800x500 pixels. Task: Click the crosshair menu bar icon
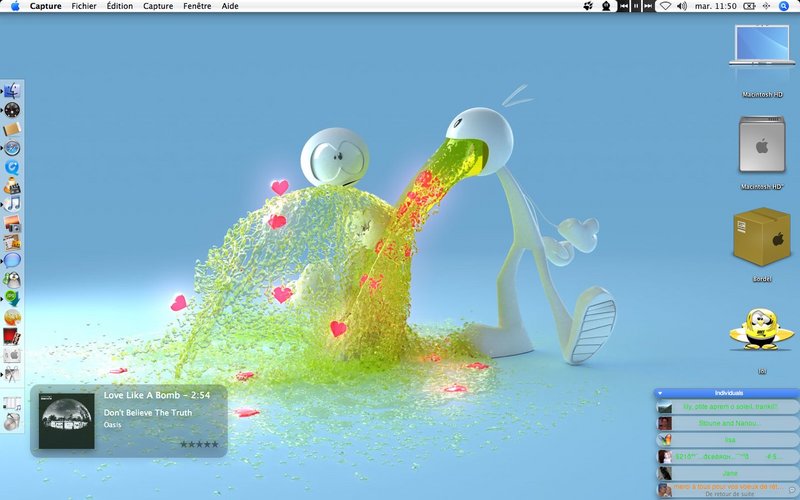(x=766, y=6)
